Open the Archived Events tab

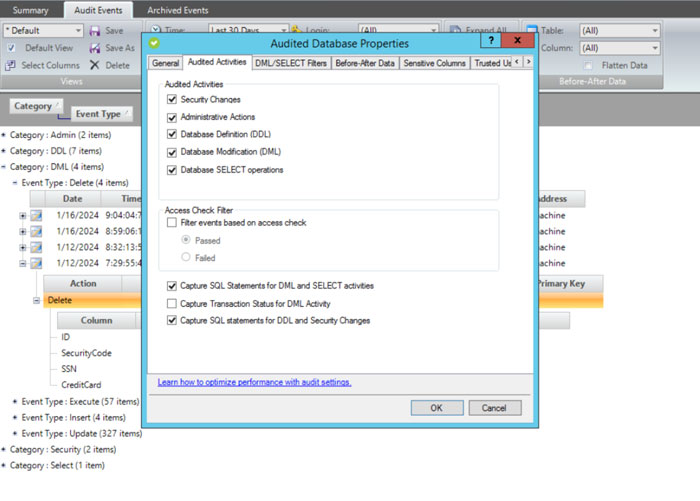178,9
